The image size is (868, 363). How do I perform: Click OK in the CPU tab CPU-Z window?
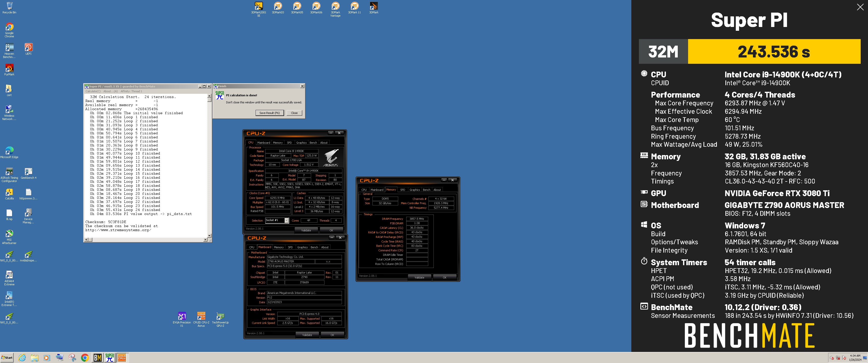click(x=331, y=230)
